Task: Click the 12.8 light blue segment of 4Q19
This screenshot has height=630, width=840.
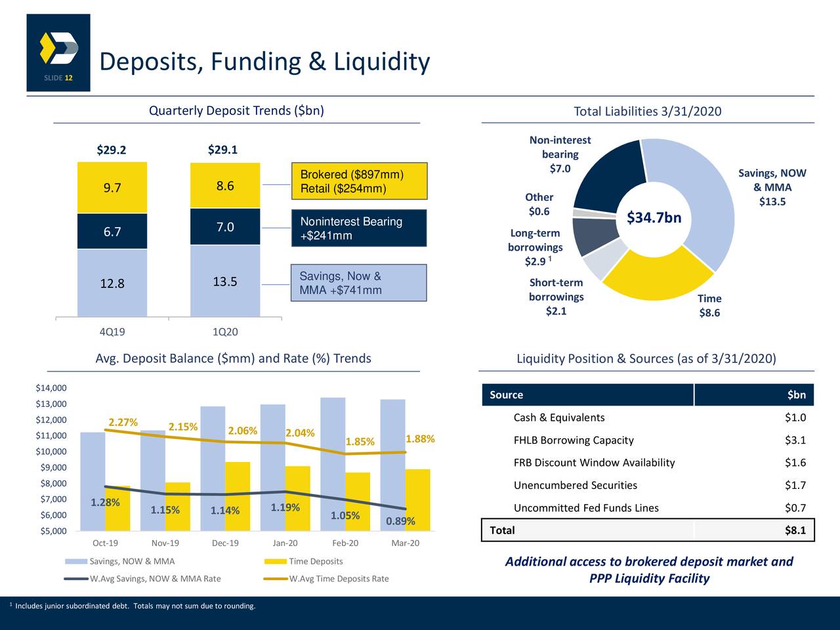Action: pos(112,283)
